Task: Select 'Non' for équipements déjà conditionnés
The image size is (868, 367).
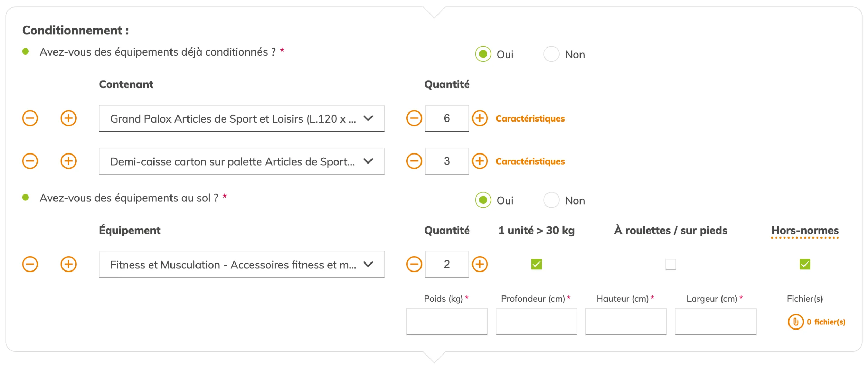Action: click(551, 54)
